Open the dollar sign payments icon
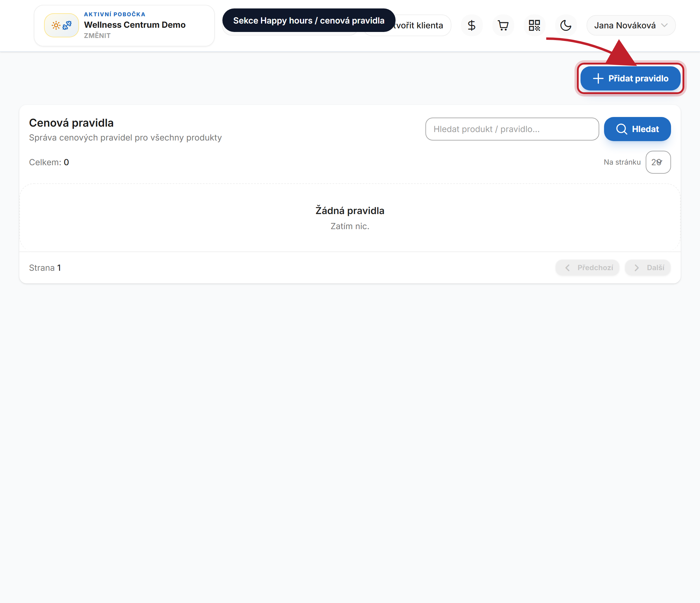Image resolution: width=700 pixels, height=603 pixels. point(472,25)
